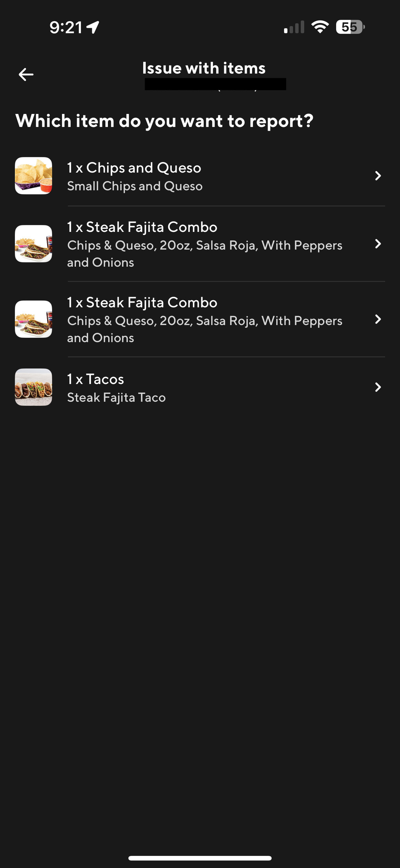Open the chevron beside Tacos
The width and height of the screenshot is (400, 868).
coord(378,387)
